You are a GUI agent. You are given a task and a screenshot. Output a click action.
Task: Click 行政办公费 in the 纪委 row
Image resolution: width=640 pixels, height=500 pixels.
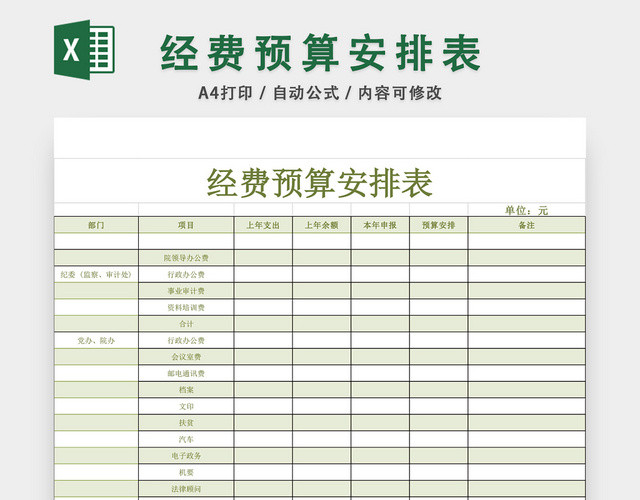click(186, 275)
